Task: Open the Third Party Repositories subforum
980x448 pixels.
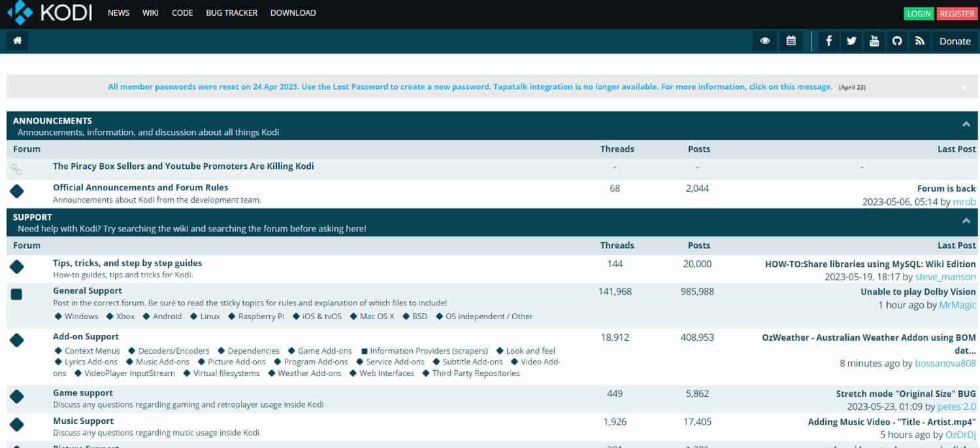Action: (476, 373)
